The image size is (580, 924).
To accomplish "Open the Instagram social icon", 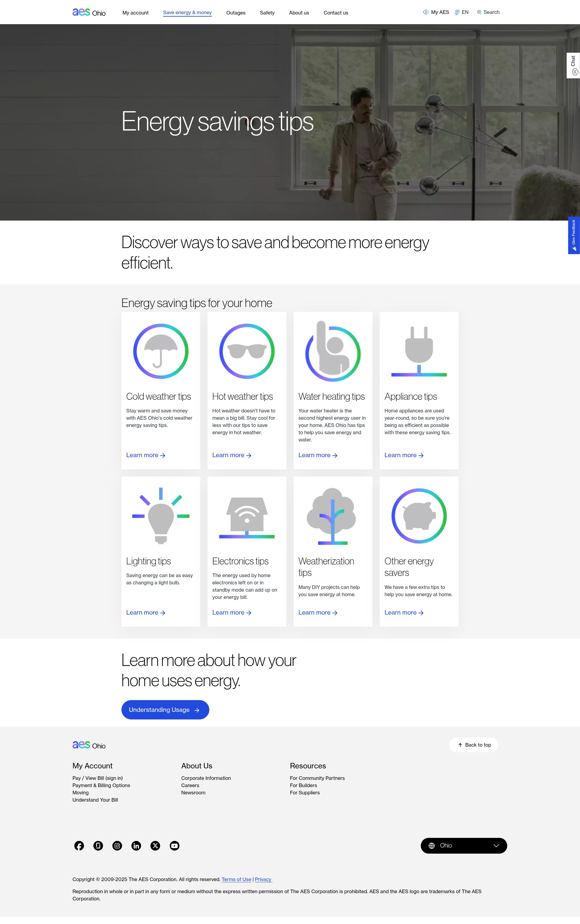I will 118,846.
